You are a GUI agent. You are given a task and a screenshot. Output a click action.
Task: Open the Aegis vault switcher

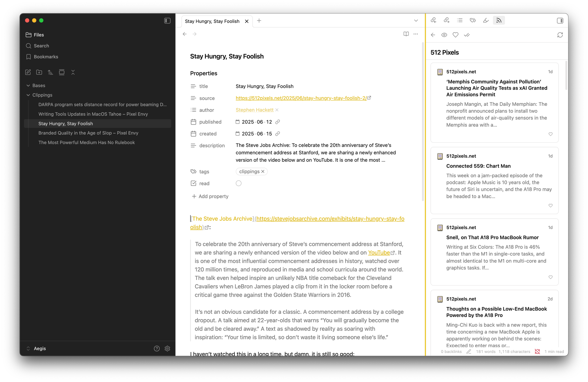click(36, 348)
